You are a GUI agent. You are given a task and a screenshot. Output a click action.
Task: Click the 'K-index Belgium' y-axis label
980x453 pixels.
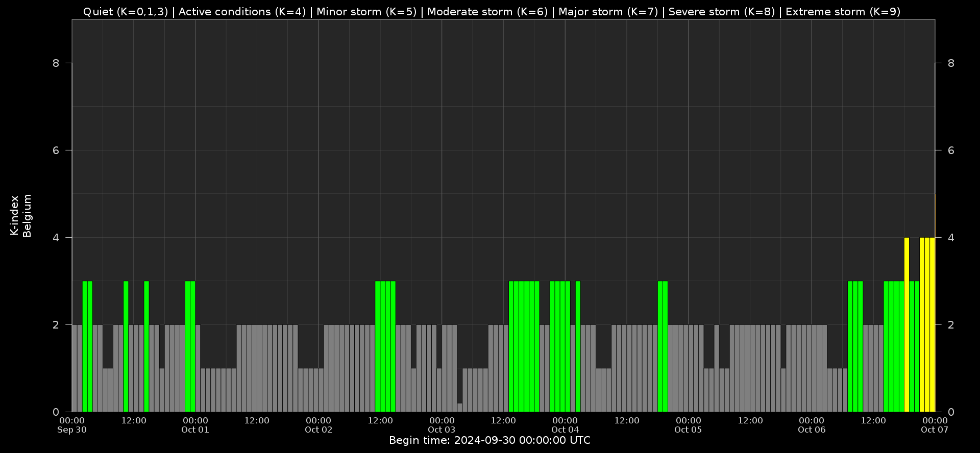21,215
